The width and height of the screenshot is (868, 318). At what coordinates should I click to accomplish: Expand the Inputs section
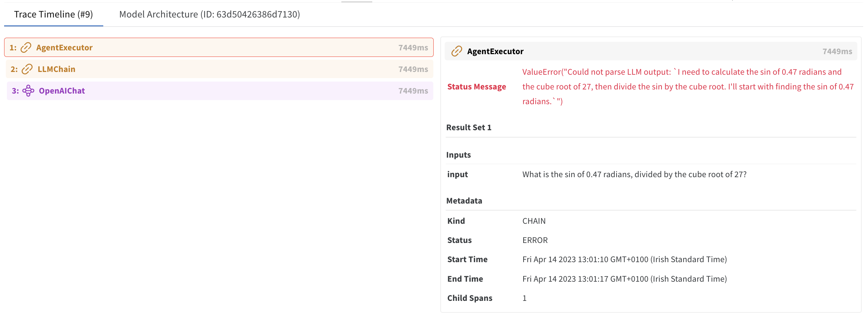(x=458, y=155)
